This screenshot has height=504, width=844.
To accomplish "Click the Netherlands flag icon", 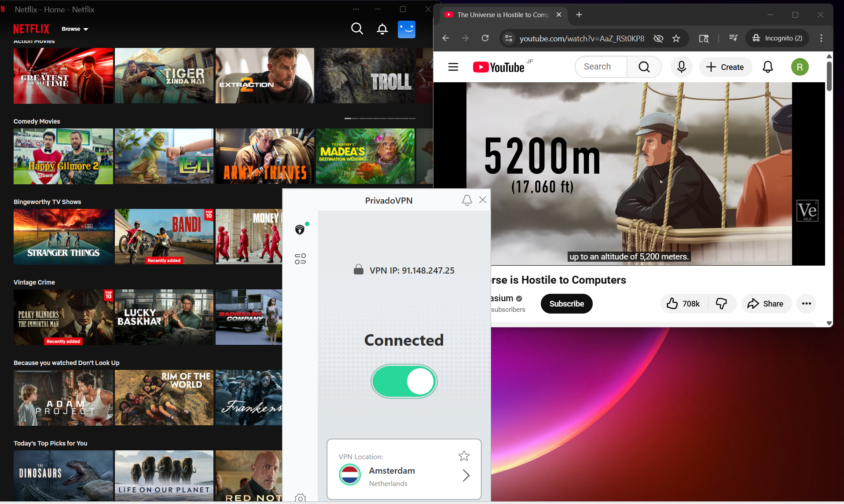I will tap(350, 475).
